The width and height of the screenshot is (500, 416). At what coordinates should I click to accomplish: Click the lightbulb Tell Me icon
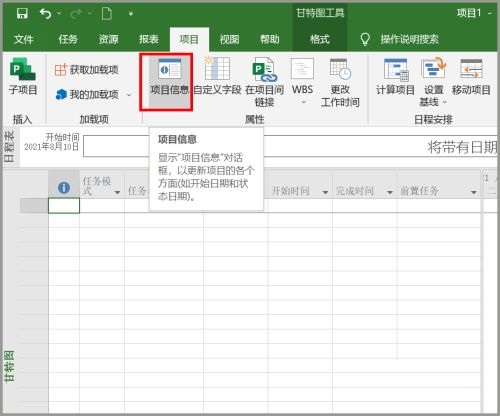365,39
